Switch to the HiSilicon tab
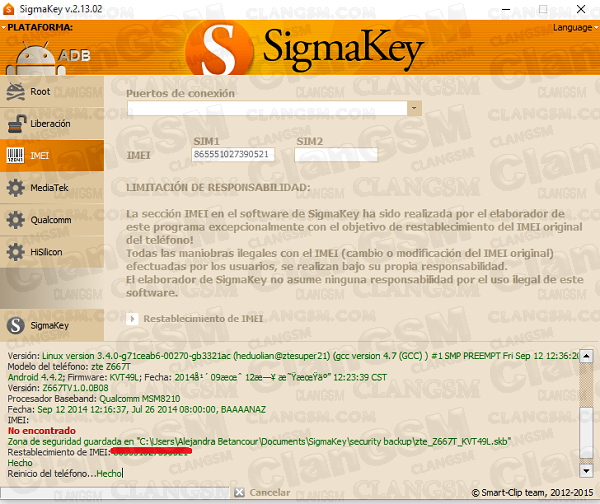Screen dimensions: 600x504 pyautogui.click(x=52, y=252)
